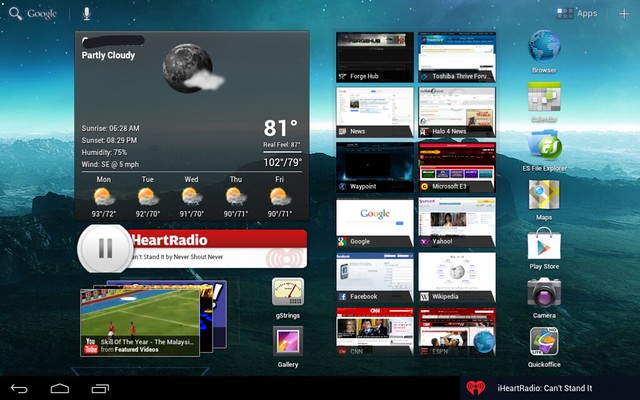
Task: Open the Recent apps button
Action: (100, 389)
